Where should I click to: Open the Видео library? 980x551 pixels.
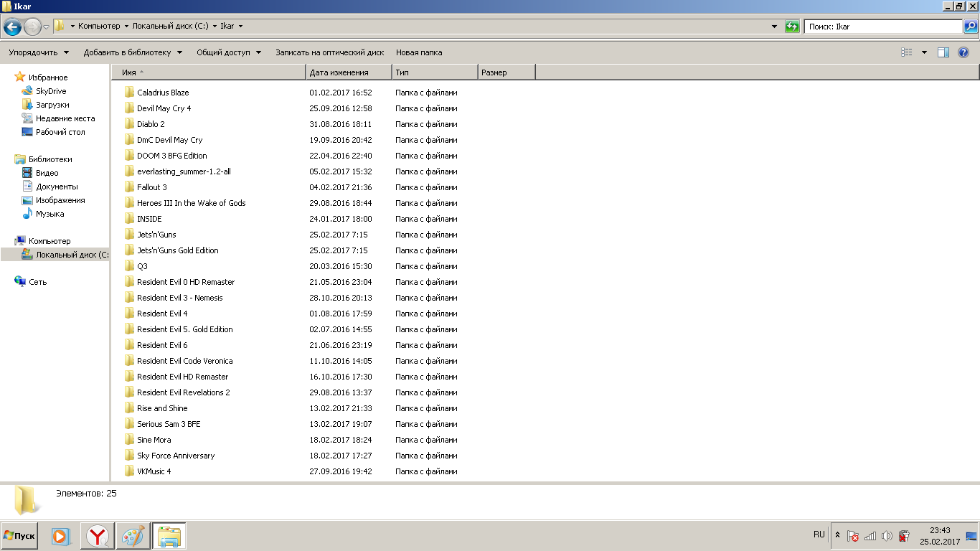tap(47, 173)
